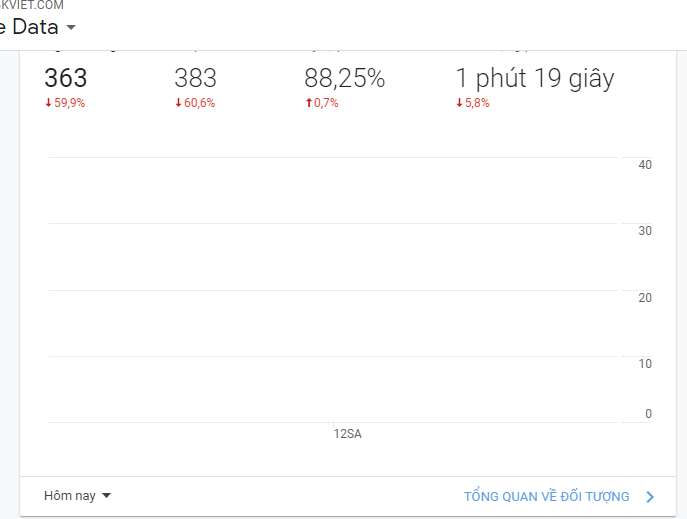Viewport: 687px width, 519px height.
Task: Click the red up arrow beside 0,7%
Action: 309,102
